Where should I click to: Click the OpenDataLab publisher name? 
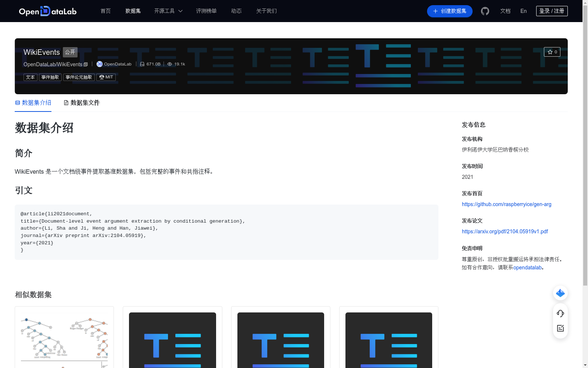118,64
